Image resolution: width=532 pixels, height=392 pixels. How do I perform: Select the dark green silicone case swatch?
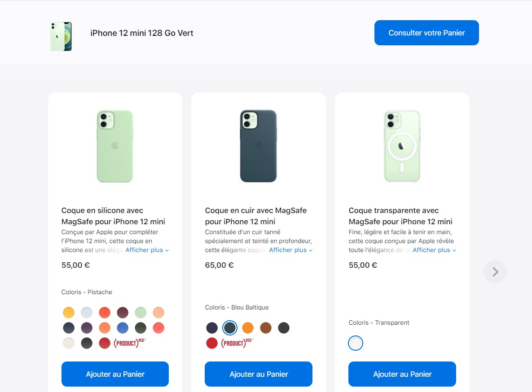[x=141, y=328]
